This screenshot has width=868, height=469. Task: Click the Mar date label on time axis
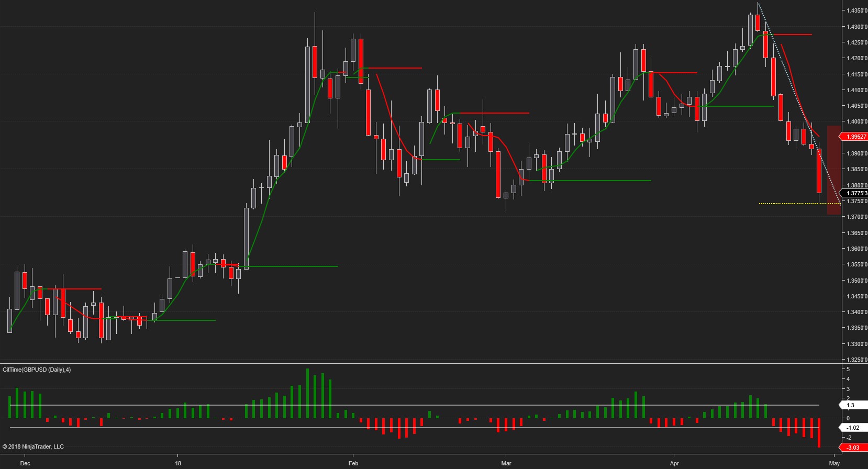506,463
